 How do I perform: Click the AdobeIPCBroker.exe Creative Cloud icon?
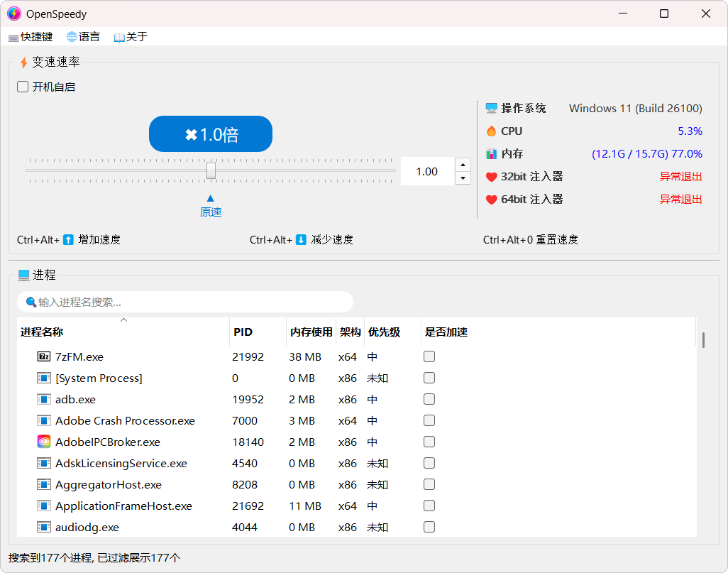(x=44, y=442)
